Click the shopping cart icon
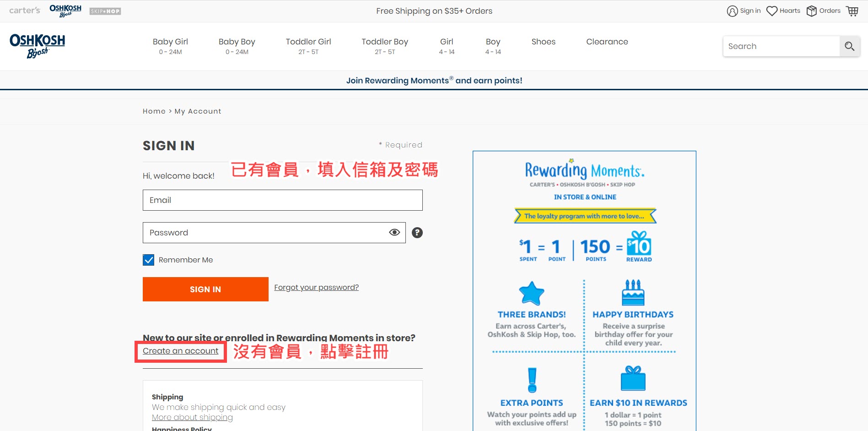 pyautogui.click(x=852, y=11)
